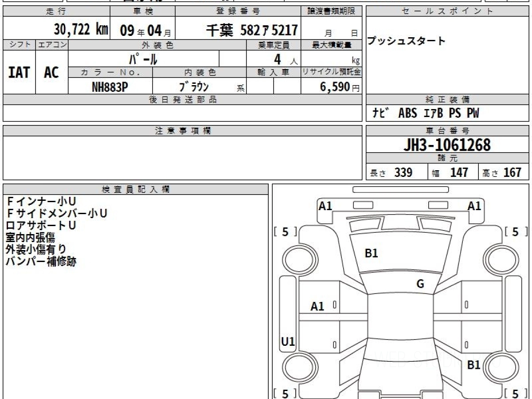Click the 検査員記入欄 header bar
Image resolution: width=532 pixels, height=399 pixels.
(136, 189)
